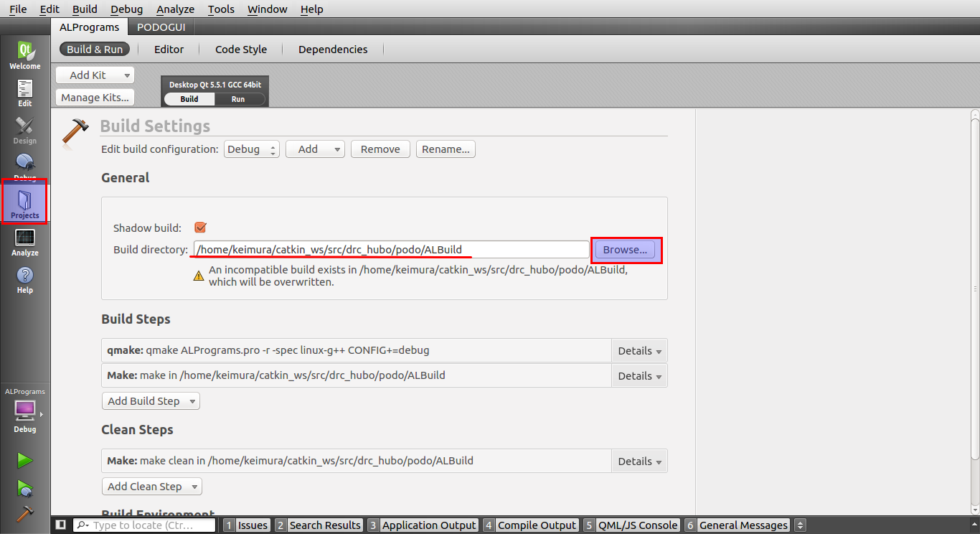Viewport: 980px width, 534px height.
Task: Expand Details for make clean step
Action: [639, 462]
